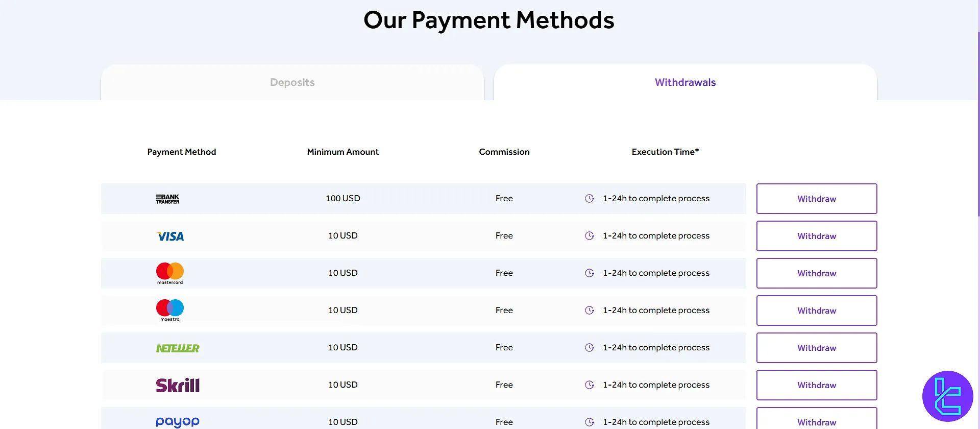Image resolution: width=980 pixels, height=429 pixels.
Task: Click the VISA logo
Action: tap(170, 236)
